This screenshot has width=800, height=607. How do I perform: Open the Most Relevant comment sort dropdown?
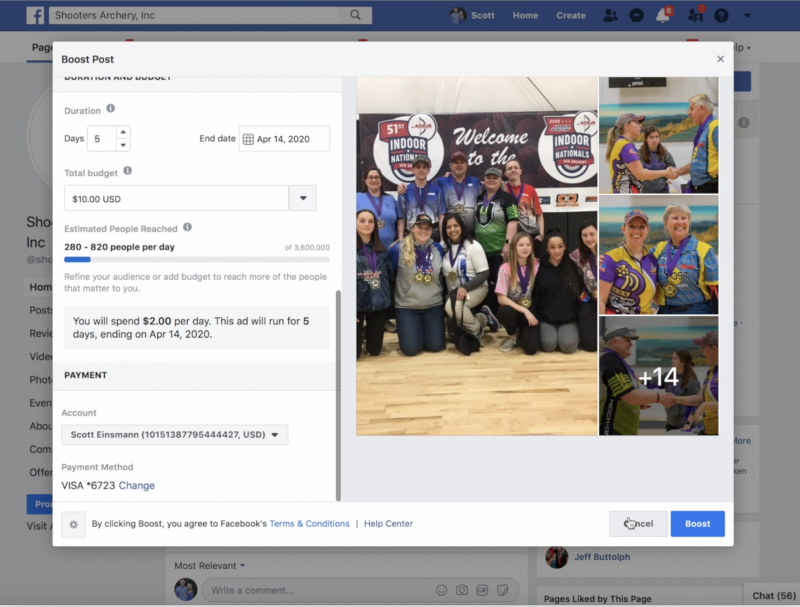(x=210, y=566)
